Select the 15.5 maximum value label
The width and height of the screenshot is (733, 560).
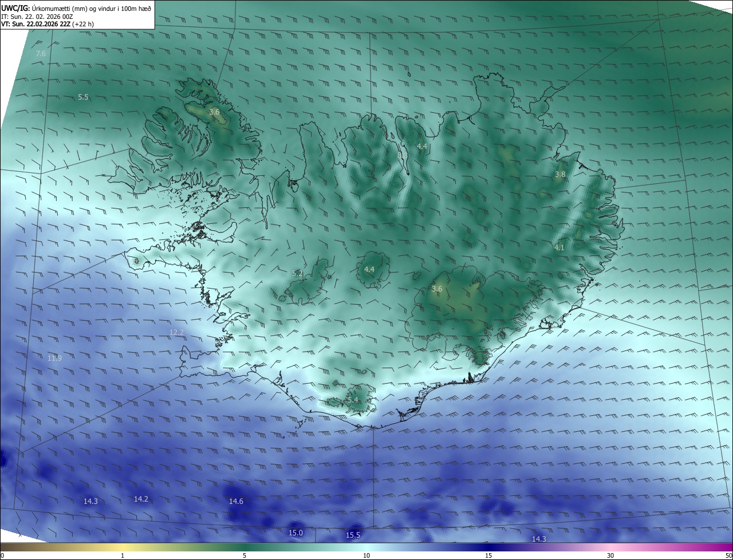[x=353, y=535]
